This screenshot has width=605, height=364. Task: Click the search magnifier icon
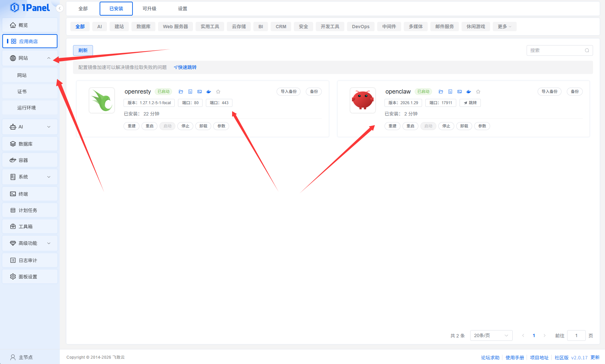(x=587, y=50)
